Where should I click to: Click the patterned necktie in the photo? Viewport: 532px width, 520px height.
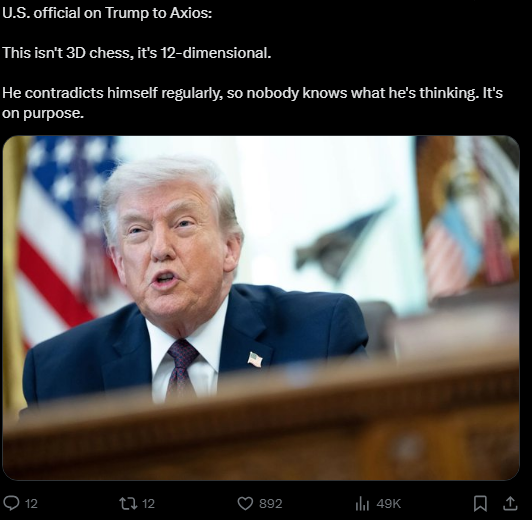(182, 368)
